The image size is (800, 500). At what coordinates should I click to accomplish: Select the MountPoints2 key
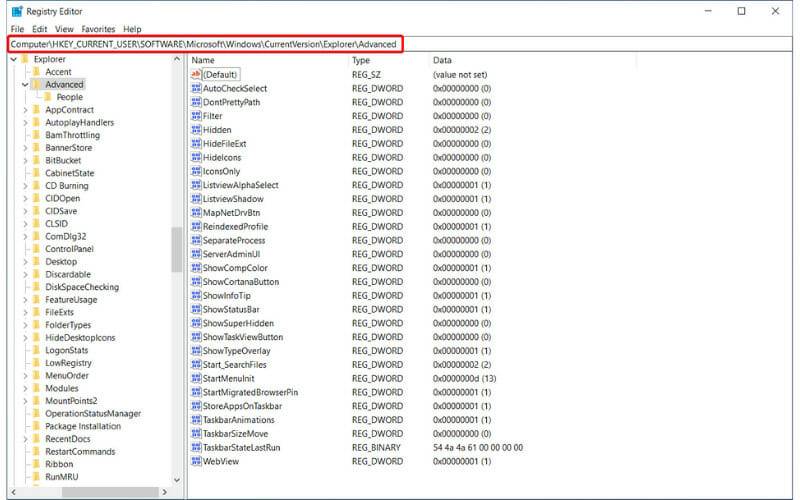point(71,401)
